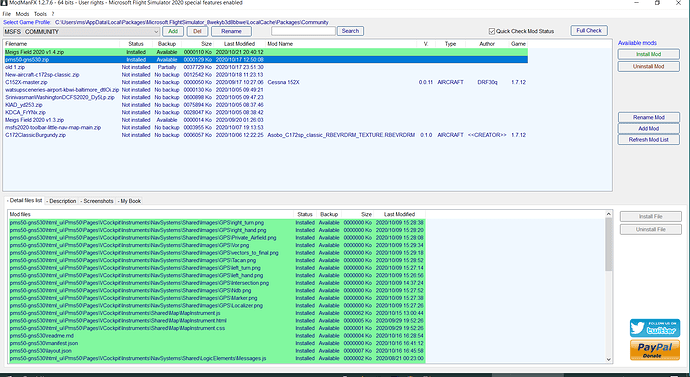Click the green Add profile button
Viewport: 690px width, 377px height.
(173, 31)
